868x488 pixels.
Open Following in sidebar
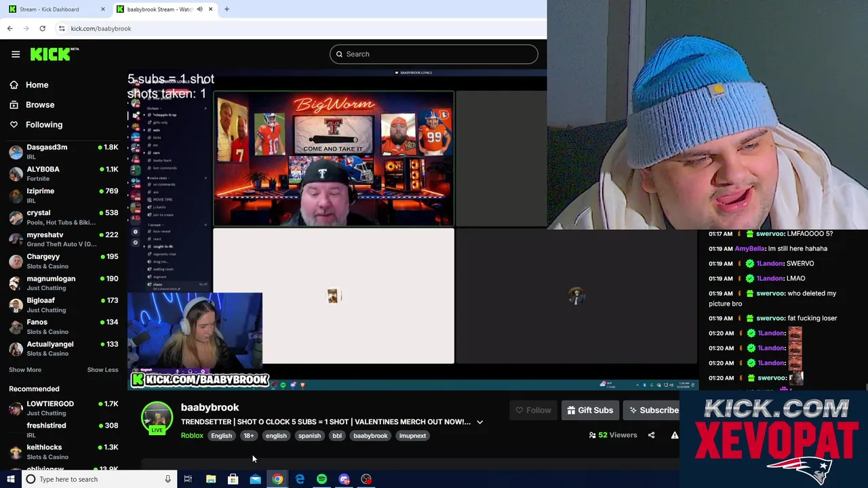pos(44,125)
